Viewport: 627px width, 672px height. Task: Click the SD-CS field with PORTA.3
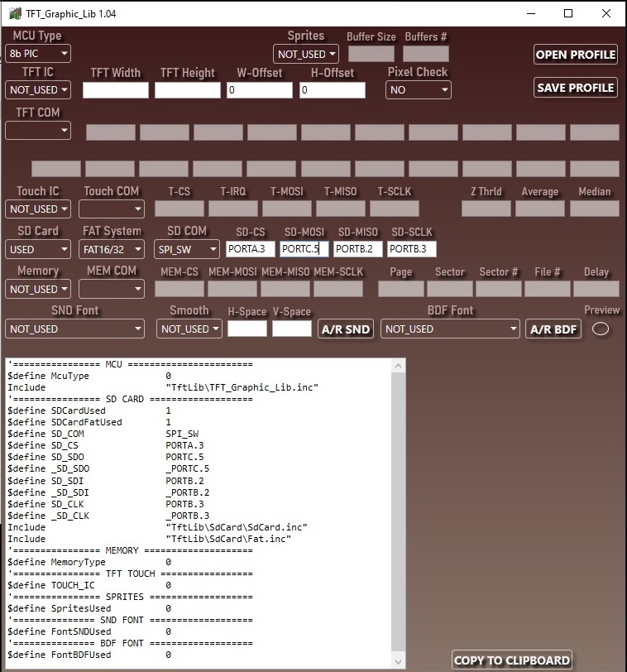pos(250,249)
